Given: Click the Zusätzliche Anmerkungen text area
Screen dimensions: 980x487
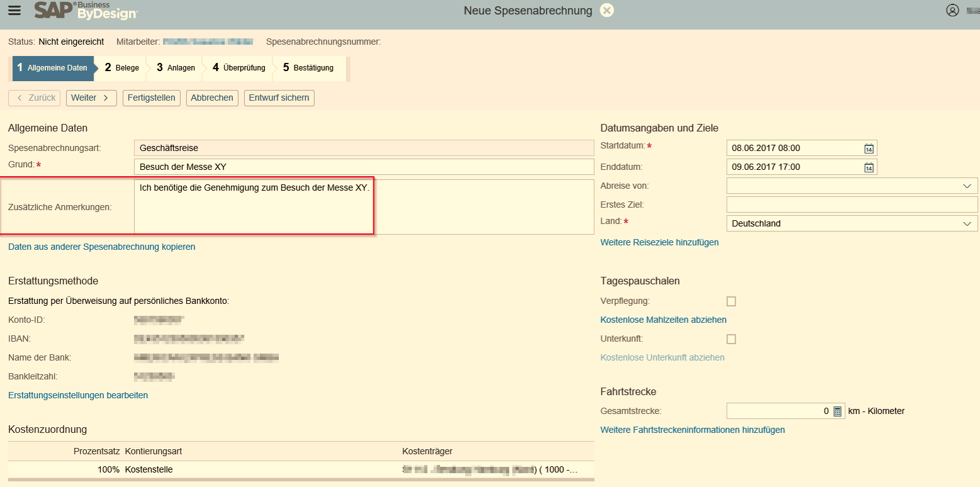Looking at the screenshot, I should [364, 208].
